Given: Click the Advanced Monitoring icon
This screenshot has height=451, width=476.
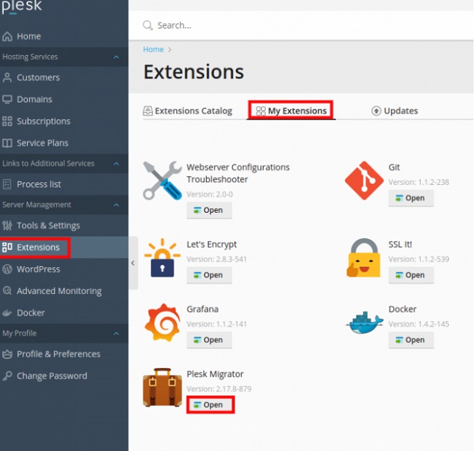Looking at the screenshot, I should [7, 290].
